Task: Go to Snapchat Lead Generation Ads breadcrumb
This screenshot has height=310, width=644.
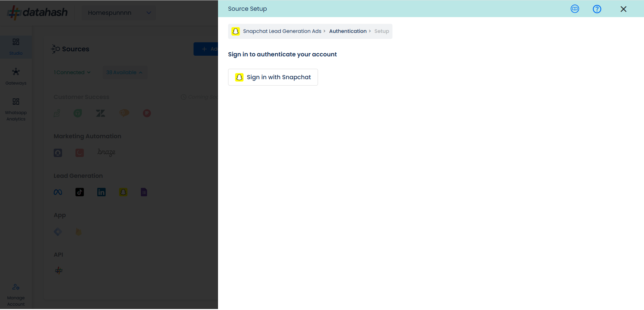Action: tap(282, 31)
